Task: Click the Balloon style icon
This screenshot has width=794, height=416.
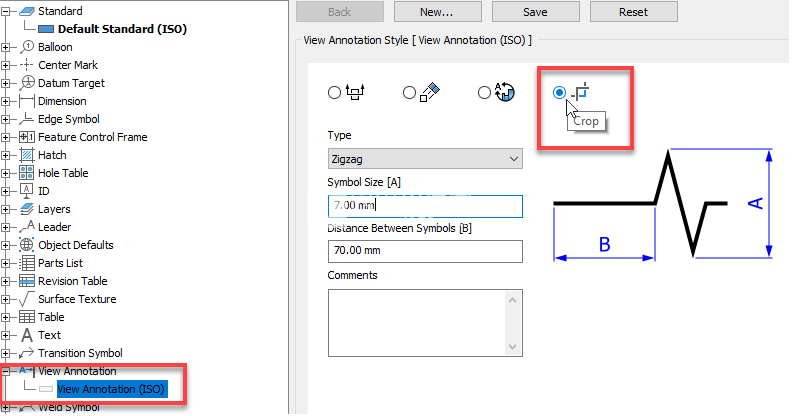Action: 27,47
